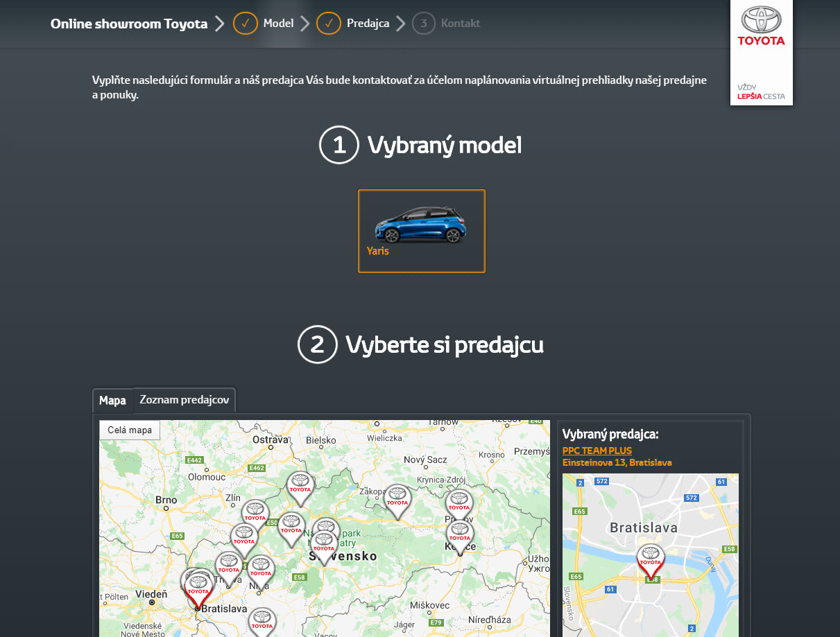The image size is (840, 637).
Task: Click the Brno label on the map
Action: pos(166,499)
